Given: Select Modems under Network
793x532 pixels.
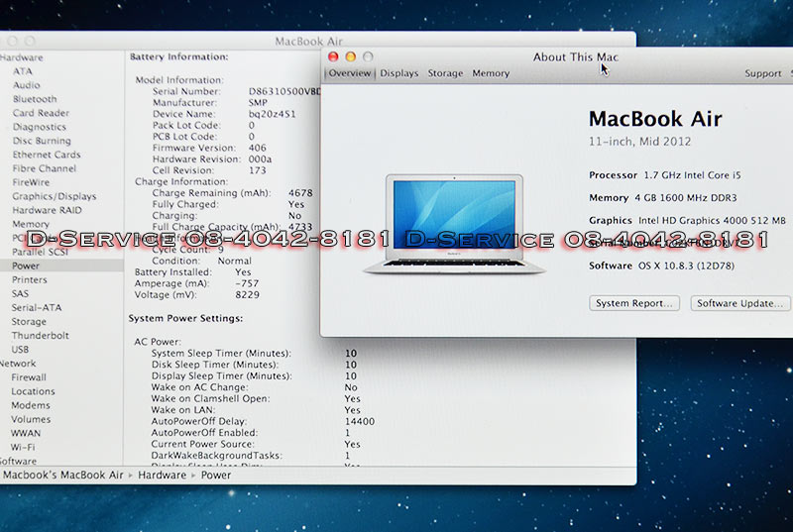Looking at the screenshot, I should tap(31, 405).
